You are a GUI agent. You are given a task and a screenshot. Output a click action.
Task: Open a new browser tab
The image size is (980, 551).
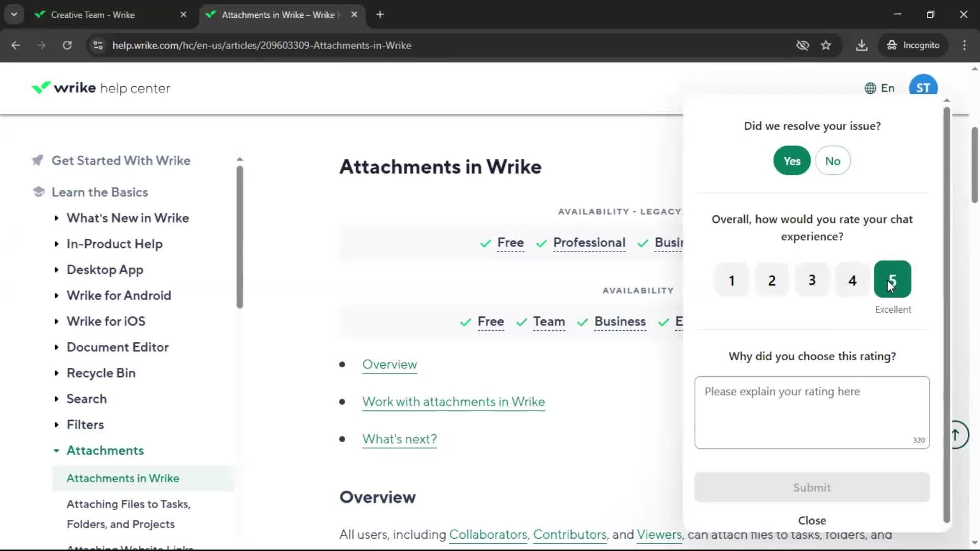[380, 15]
